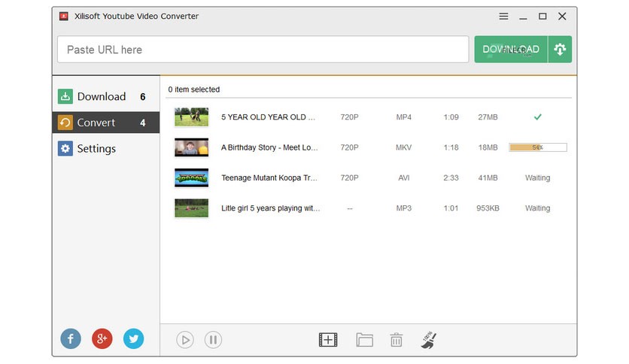Click the Xilisoft app logo icon
Viewport: 629px width, 364px height.
click(x=64, y=16)
